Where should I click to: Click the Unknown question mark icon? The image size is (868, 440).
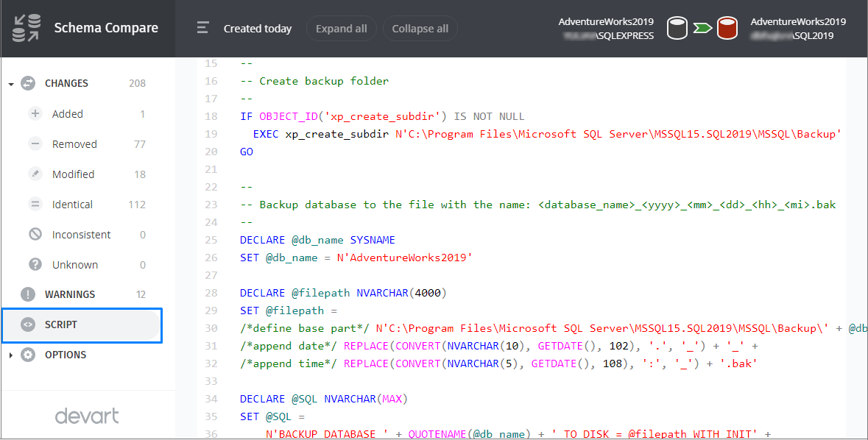click(35, 264)
